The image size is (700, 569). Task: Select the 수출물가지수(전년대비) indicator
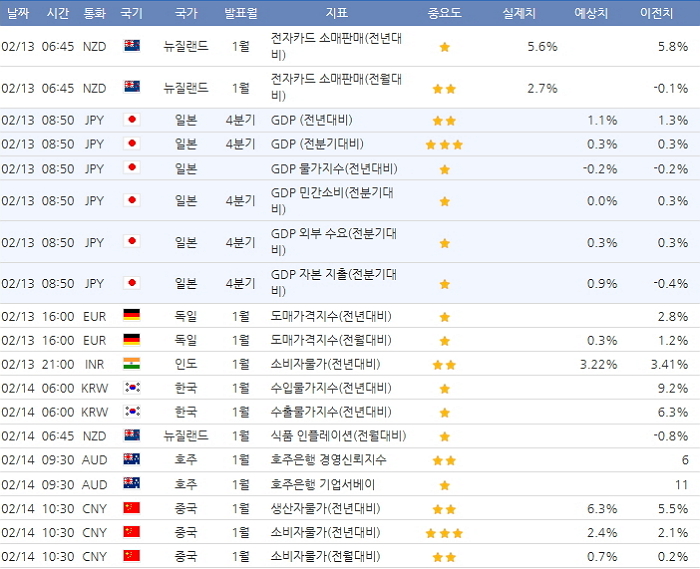coord(331,412)
